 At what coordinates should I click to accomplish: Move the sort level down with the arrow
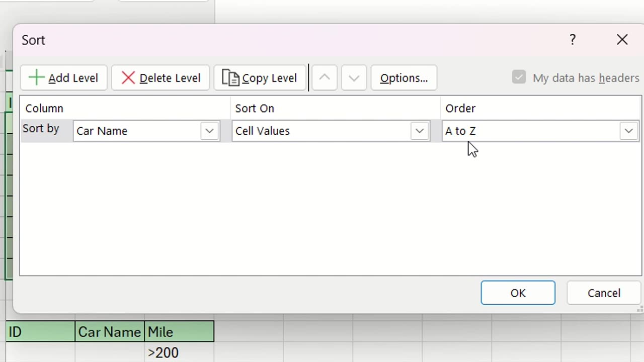pos(354,78)
